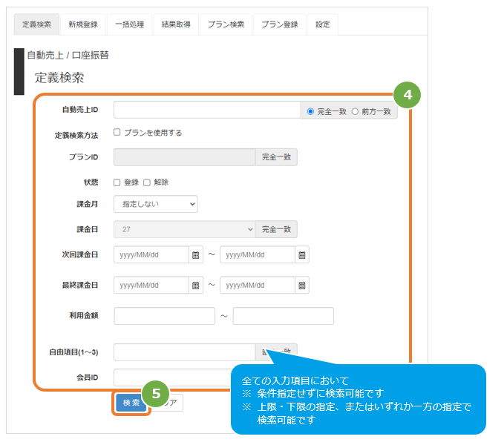
Task: Click the disabled プランID input field
Action: coord(185,157)
